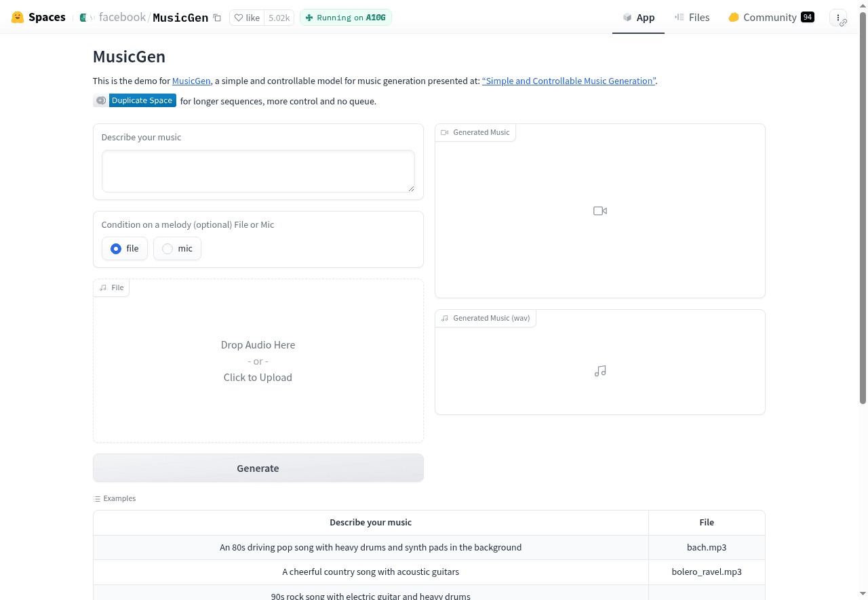This screenshot has width=868, height=600.
Task: Click the Running on A10G status badge
Action: point(345,18)
